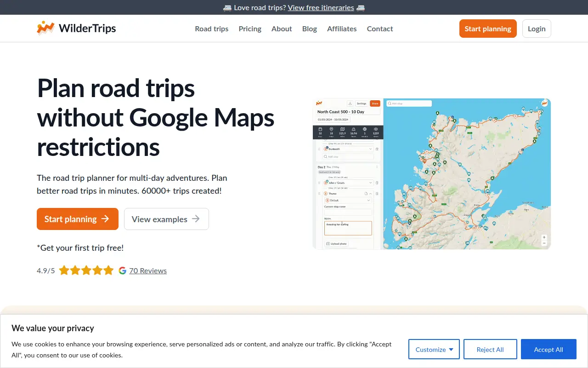Click the View examples button
This screenshot has width=588, height=368.
point(166,219)
